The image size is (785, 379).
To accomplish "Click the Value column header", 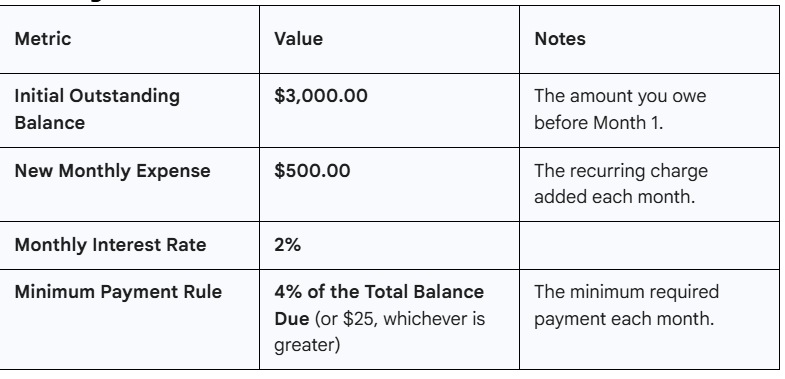I will pos(298,39).
